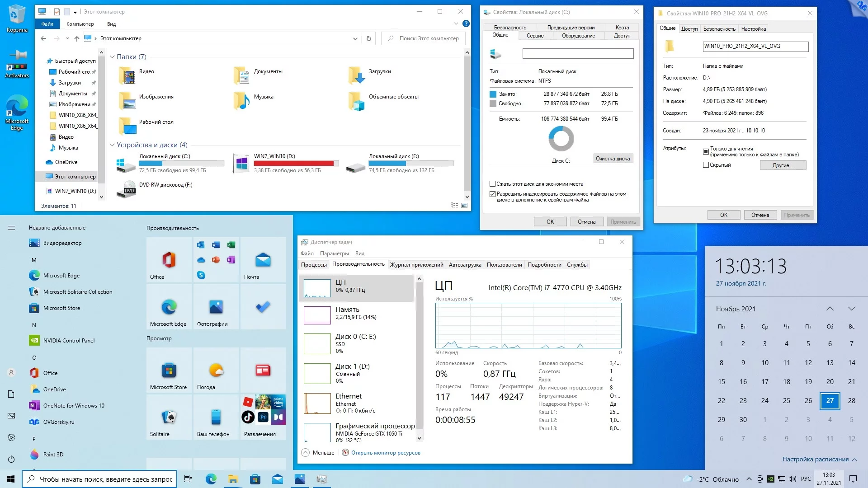Collapse the Папки (7) group
Viewport: 868px width, 488px height.
[113, 57]
